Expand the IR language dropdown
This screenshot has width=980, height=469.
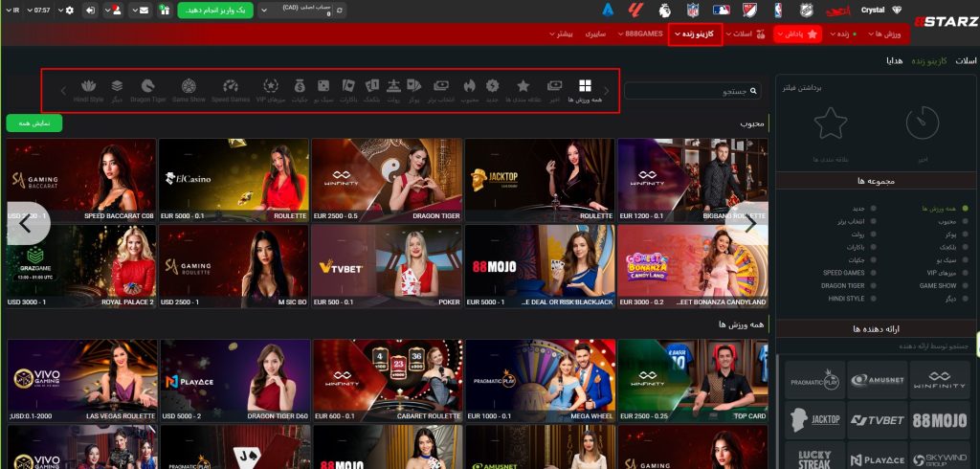pos(12,10)
